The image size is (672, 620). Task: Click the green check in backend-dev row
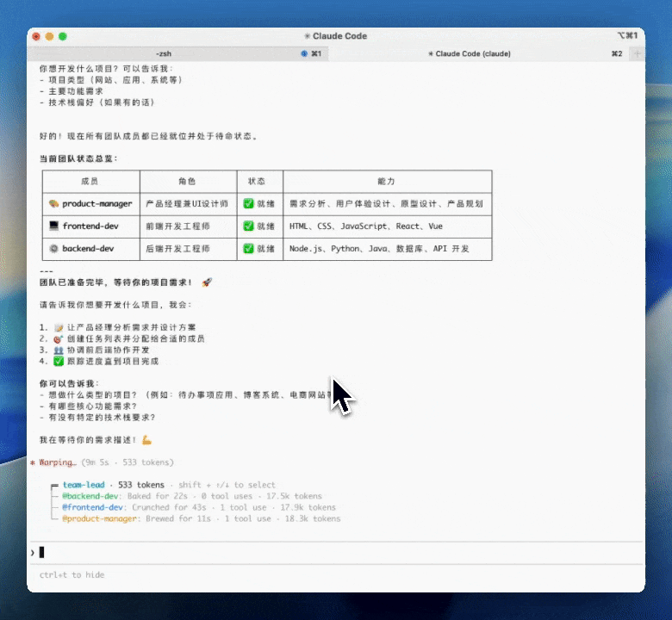(248, 248)
